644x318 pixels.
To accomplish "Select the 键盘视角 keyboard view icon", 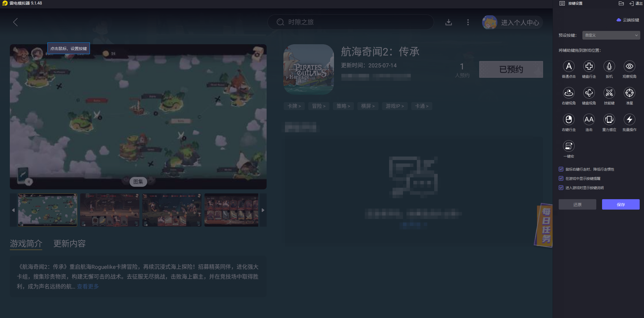I will coord(589,93).
